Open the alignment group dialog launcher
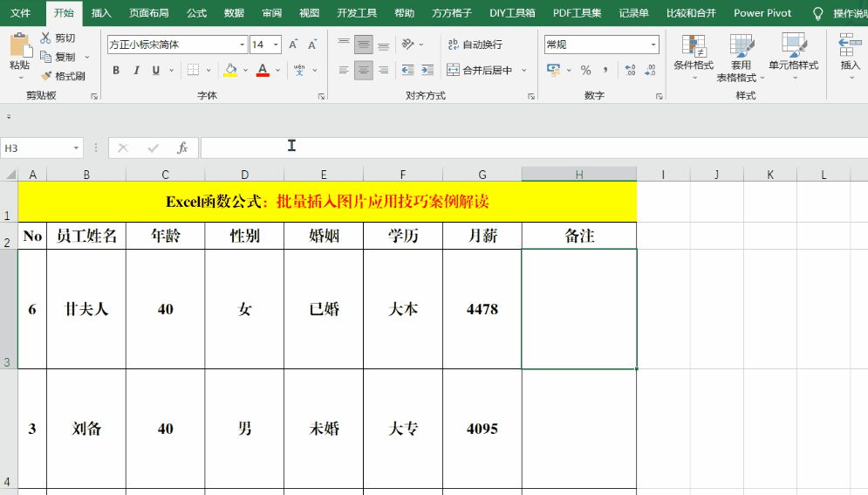The height and width of the screenshot is (495, 868). point(531,96)
